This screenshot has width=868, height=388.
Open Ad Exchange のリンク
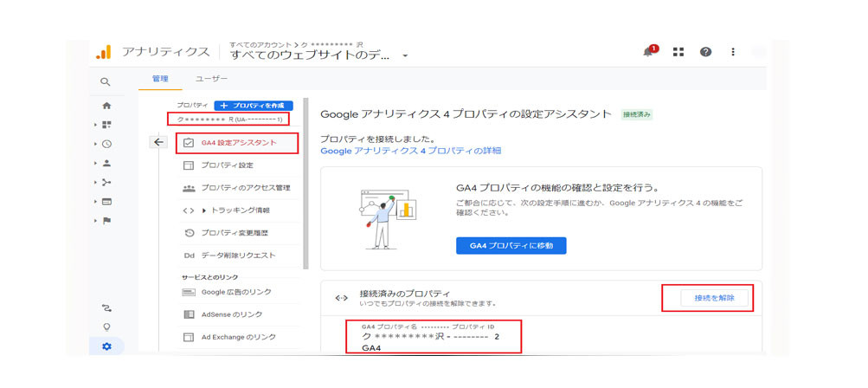click(x=239, y=337)
